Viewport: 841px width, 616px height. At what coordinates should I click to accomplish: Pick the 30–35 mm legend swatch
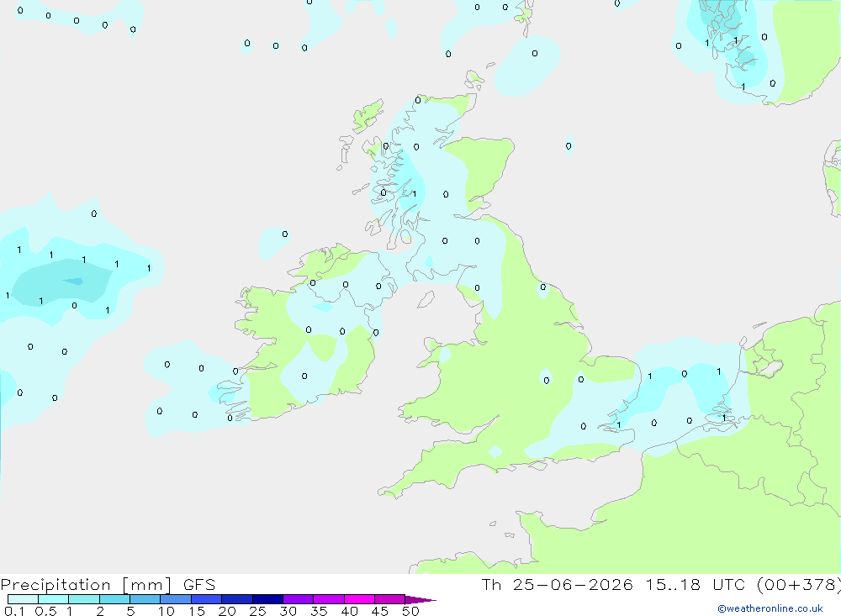point(299,599)
